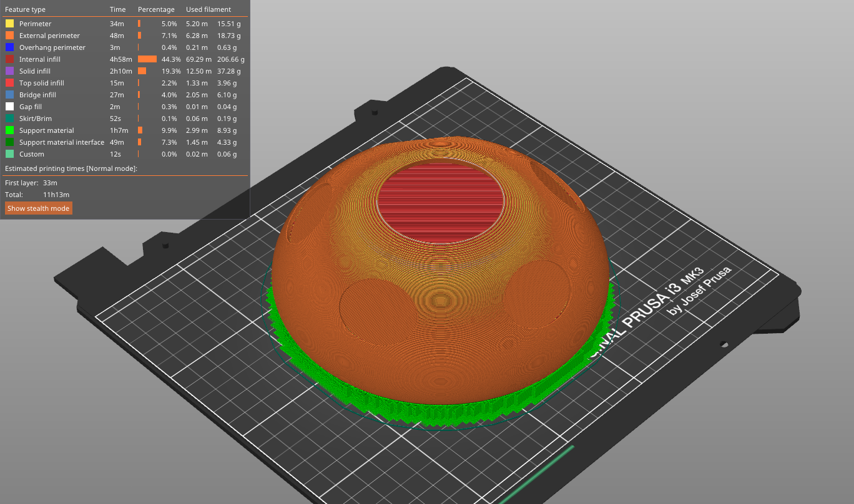
Task: Click the red top solid infill on the model
Action: coord(441,203)
